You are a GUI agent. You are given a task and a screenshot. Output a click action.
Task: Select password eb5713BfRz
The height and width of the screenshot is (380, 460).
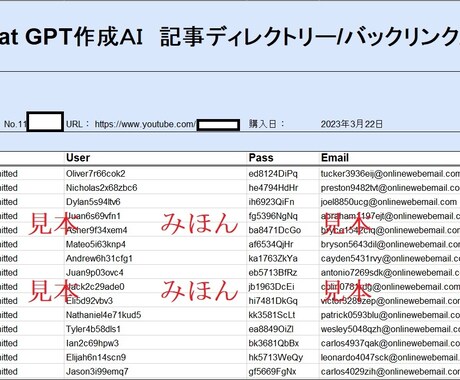tap(273, 273)
